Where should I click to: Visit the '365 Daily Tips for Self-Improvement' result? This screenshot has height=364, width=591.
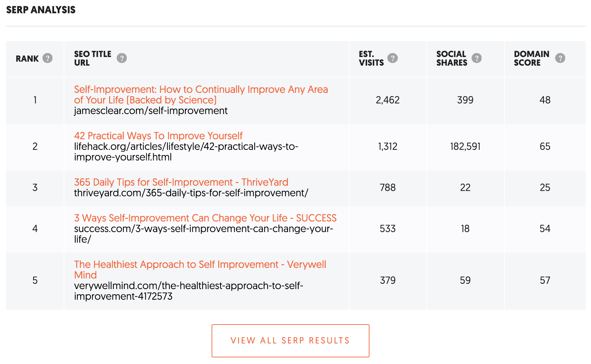181,182
